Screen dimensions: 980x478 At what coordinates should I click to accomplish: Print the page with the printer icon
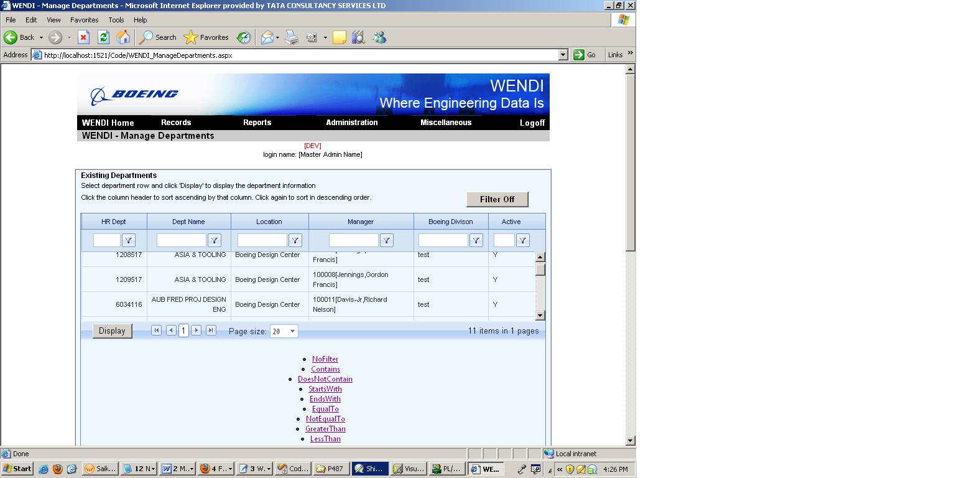292,37
